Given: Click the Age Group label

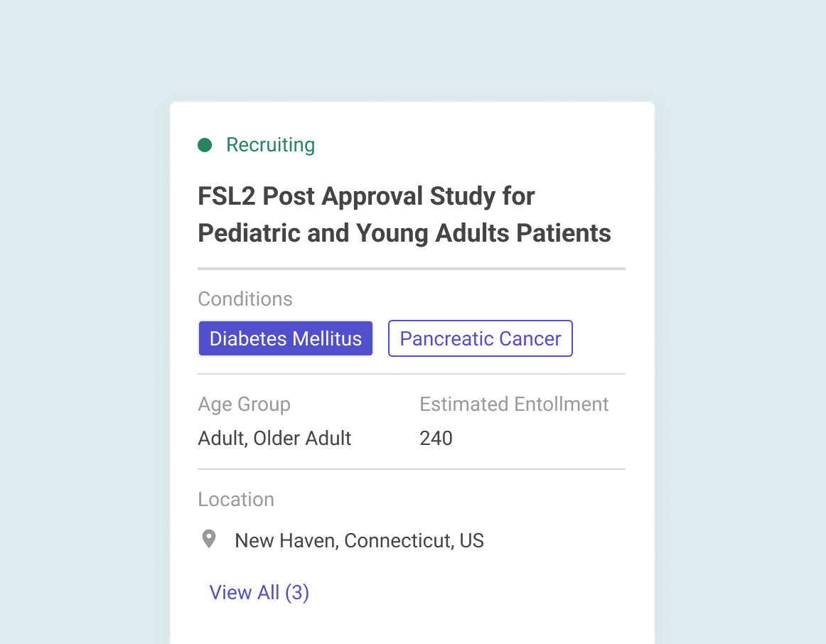Looking at the screenshot, I should point(244,404).
